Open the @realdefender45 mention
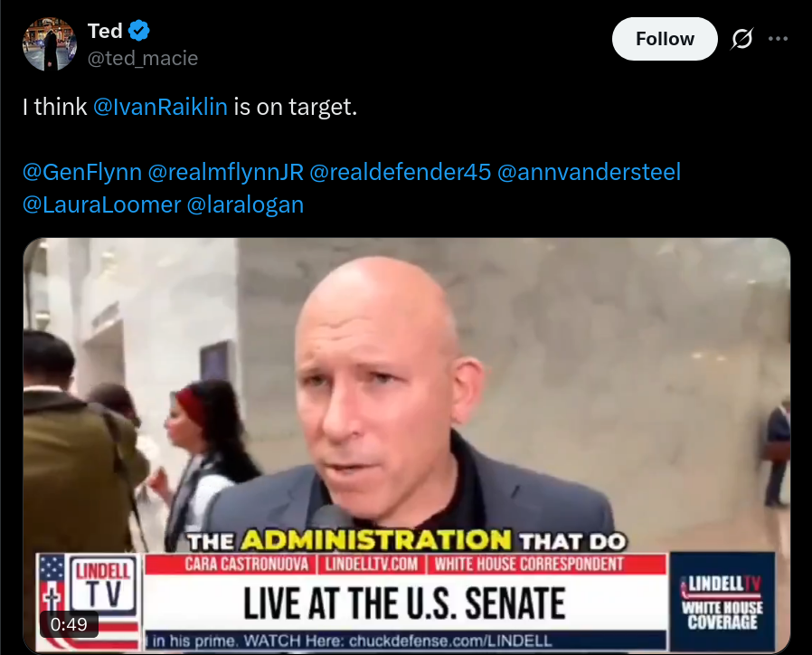 401,172
